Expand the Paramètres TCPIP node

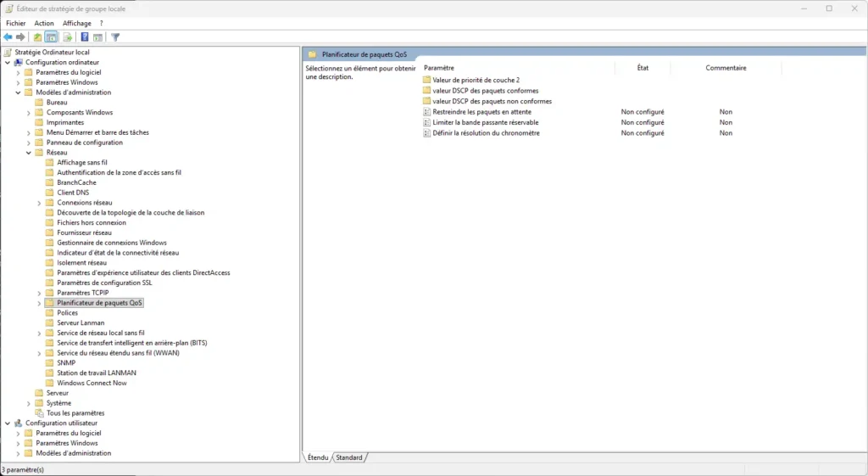(x=39, y=293)
